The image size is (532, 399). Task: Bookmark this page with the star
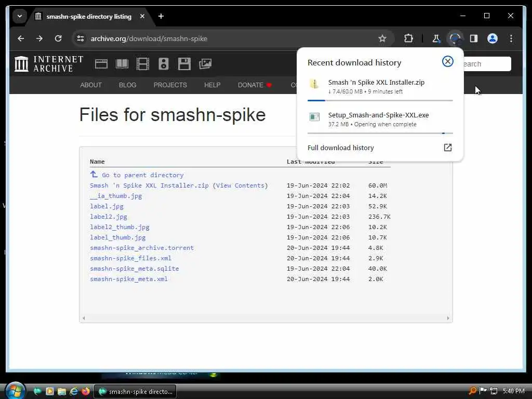pos(382,38)
